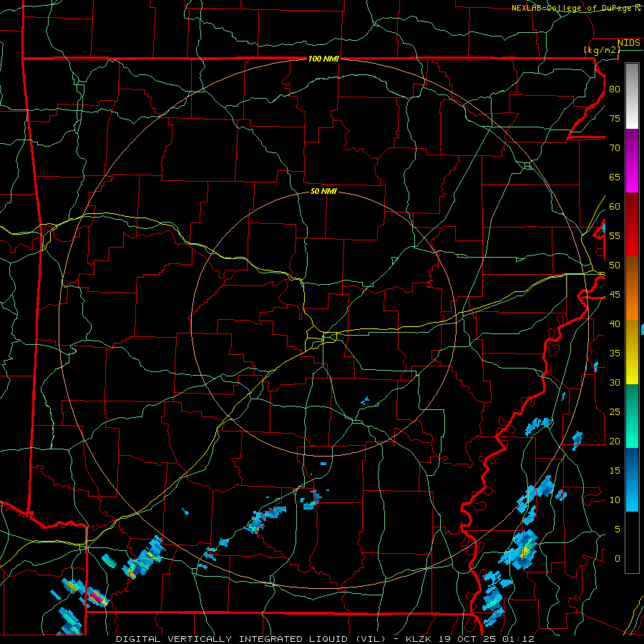Click the 65 value on the scale
644x644 pixels.
tap(615, 177)
